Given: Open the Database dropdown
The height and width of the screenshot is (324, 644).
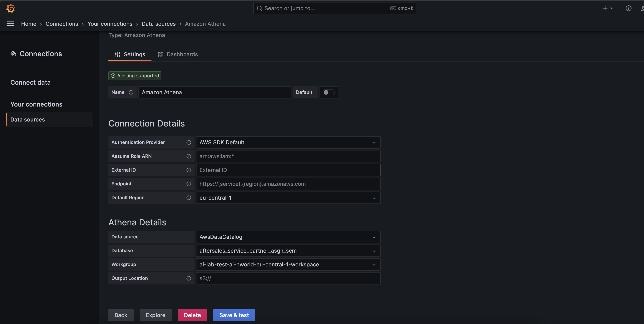Looking at the screenshot, I should click(288, 251).
